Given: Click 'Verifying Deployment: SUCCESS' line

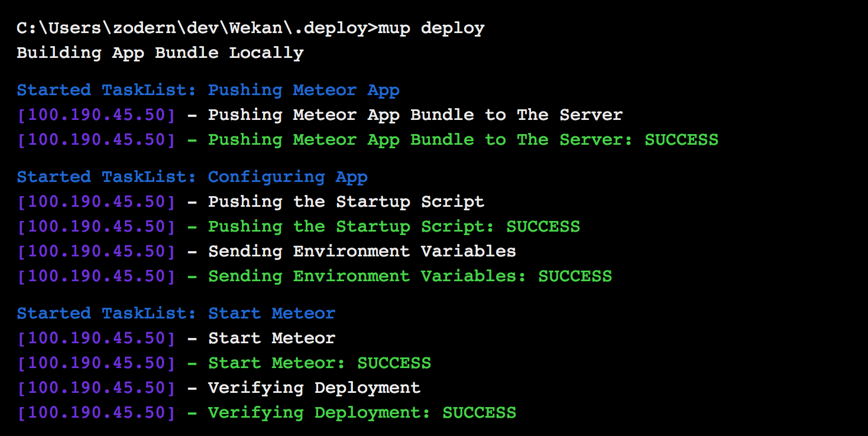Looking at the screenshot, I should coord(267,412).
